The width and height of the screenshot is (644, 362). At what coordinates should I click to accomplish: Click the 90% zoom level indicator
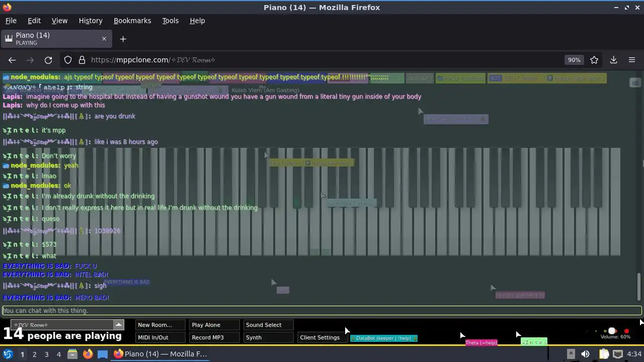[574, 60]
